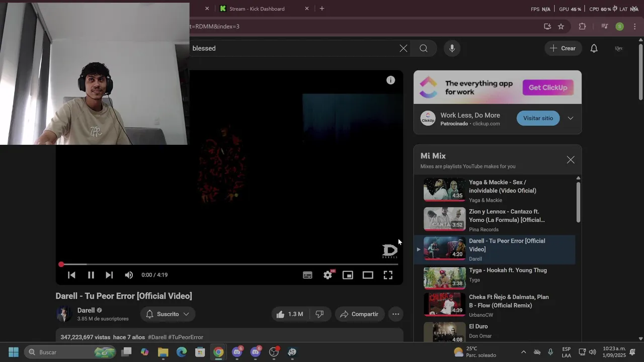Pause the Darell video
The width and height of the screenshot is (644, 362).
pyautogui.click(x=91, y=275)
